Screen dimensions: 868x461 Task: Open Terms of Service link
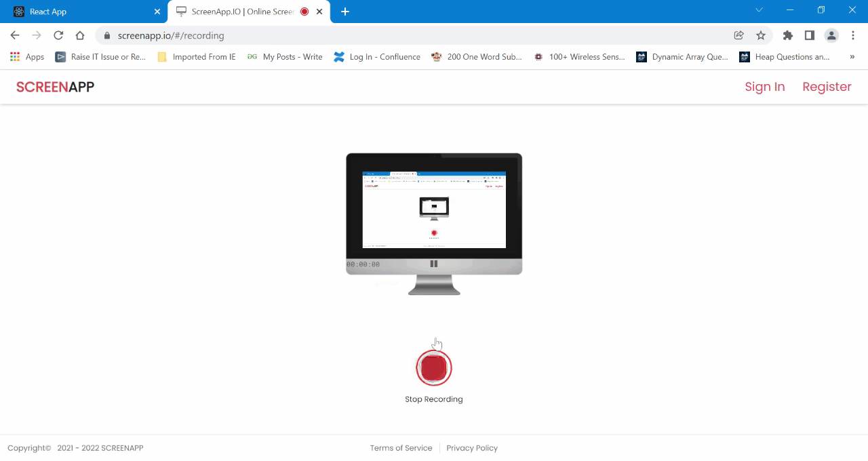tap(401, 448)
